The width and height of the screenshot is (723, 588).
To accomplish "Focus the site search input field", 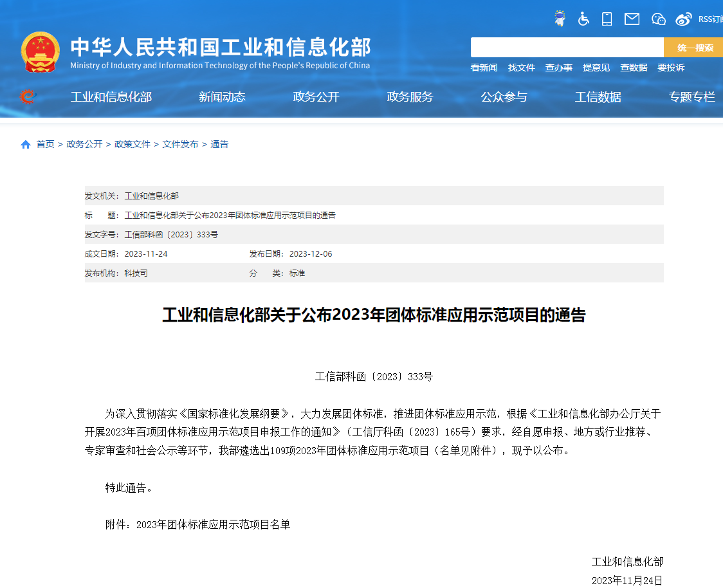I will tap(567, 48).
